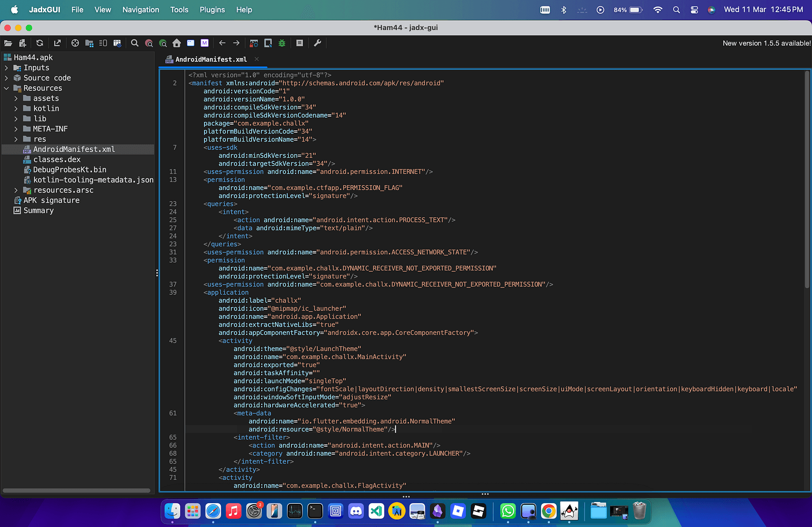Click the Open file toolbar icon
Image resolution: width=812 pixels, height=527 pixels.
pyautogui.click(x=8, y=43)
